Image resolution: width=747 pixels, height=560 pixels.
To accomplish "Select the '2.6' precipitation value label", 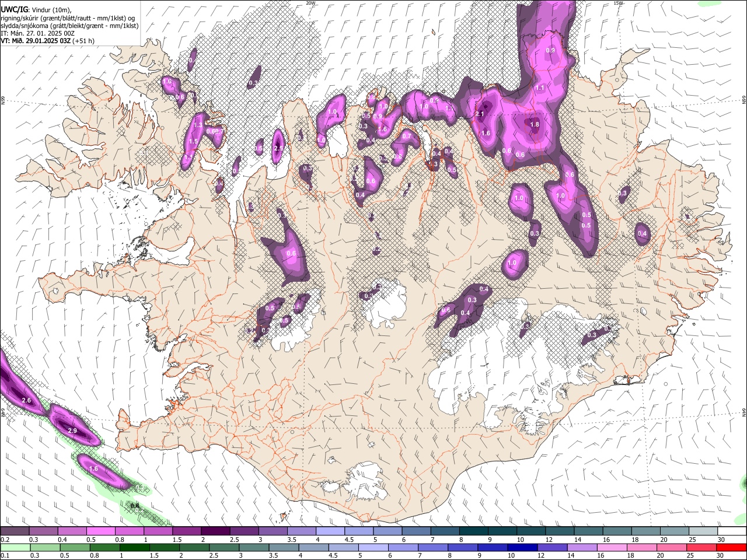I will 26,400.
